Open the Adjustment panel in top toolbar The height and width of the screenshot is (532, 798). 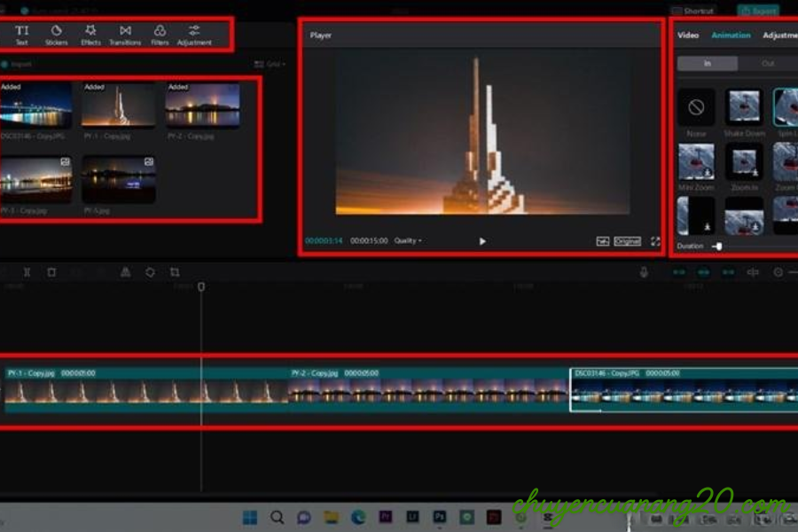coord(194,35)
